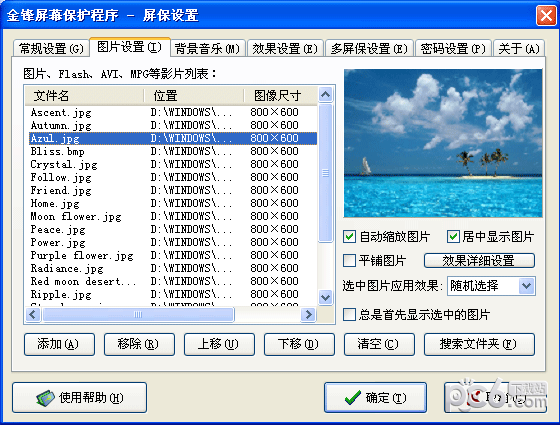The width and height of the screenshot is (560, 425).
Task: Select Radiance.jpg in the list
Action: 172,268
